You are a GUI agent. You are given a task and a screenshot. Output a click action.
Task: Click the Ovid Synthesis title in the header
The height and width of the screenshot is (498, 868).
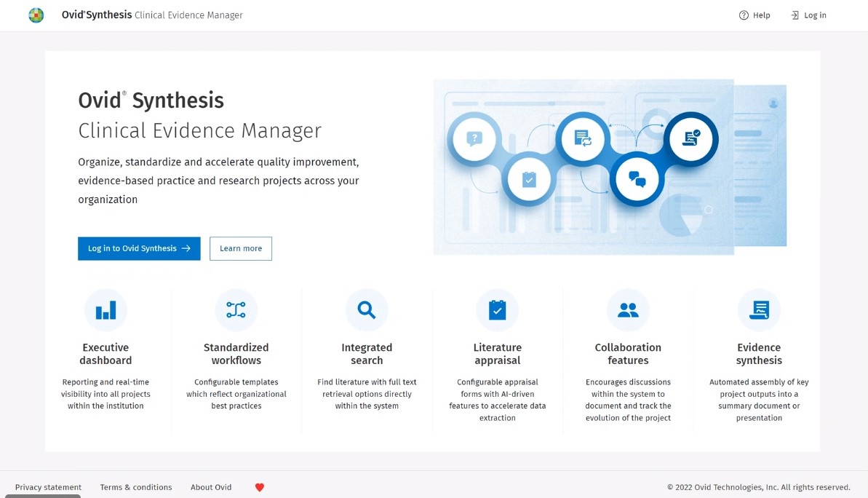coord(151,15)
